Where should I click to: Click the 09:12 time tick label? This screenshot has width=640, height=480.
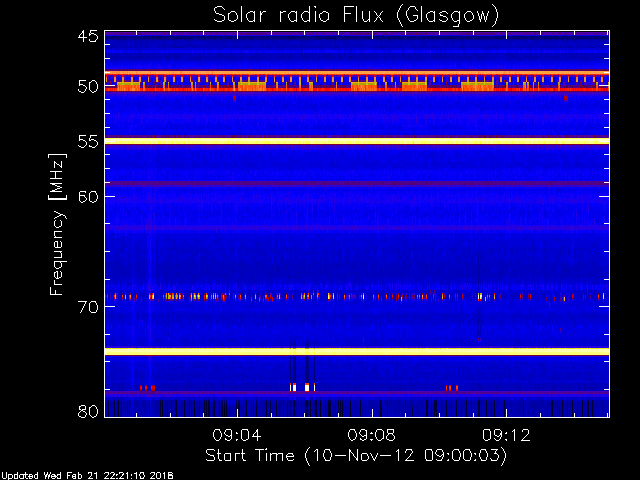506,436
